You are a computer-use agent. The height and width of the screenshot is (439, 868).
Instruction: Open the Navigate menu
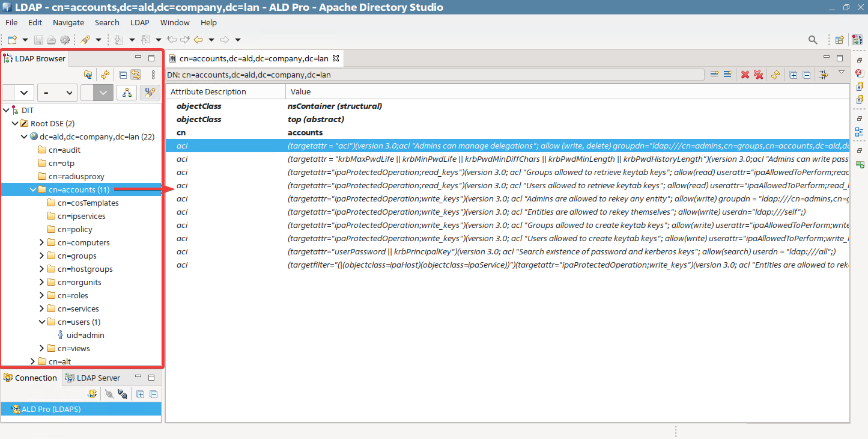68,22
